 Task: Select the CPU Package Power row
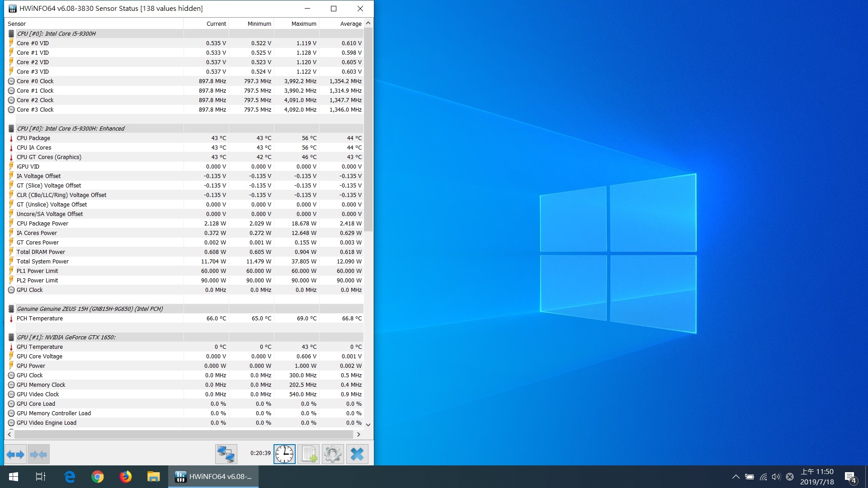coord(184,223)
